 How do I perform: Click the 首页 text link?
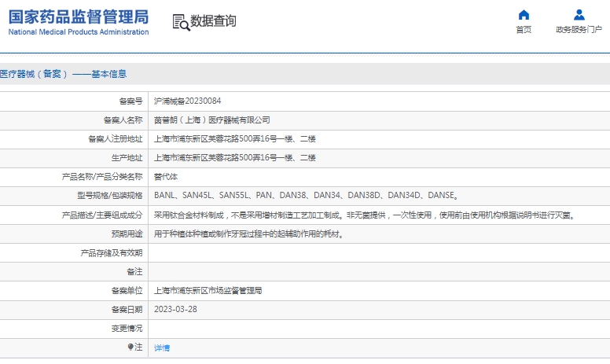[x=524, y=30]
